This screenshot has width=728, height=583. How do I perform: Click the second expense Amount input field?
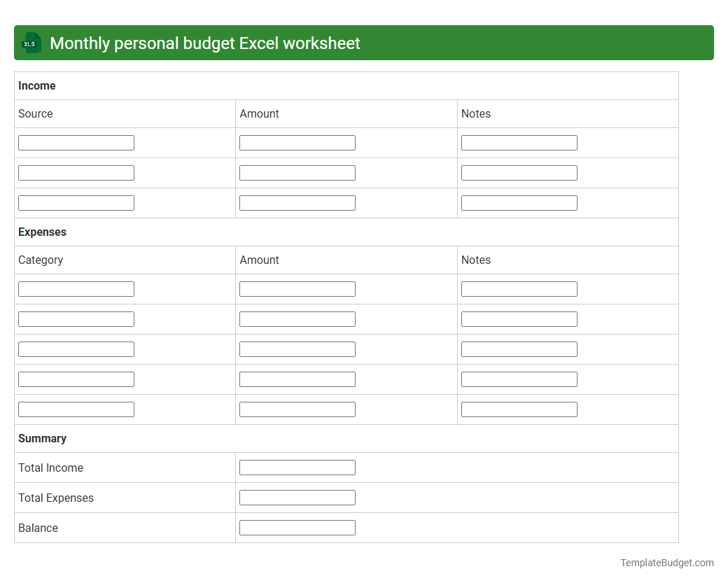297,318
